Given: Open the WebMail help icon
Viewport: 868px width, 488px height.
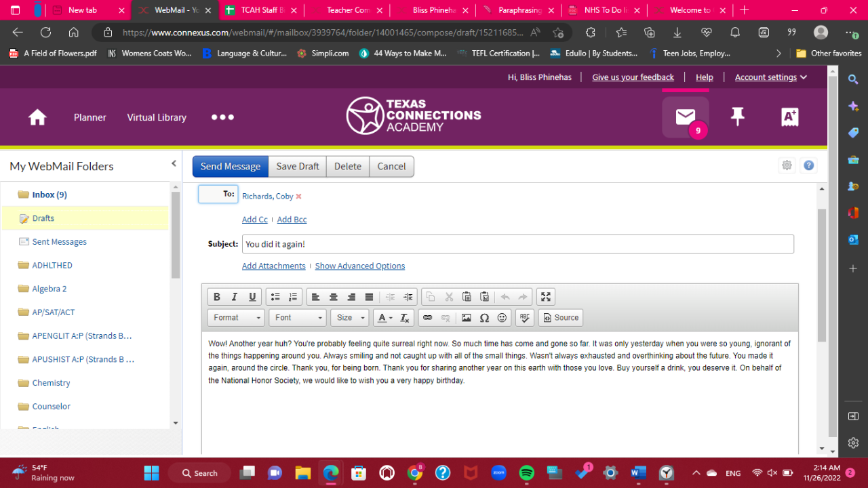Looking at the screenshot, I should pyautogui.click(x=808, y=165).
